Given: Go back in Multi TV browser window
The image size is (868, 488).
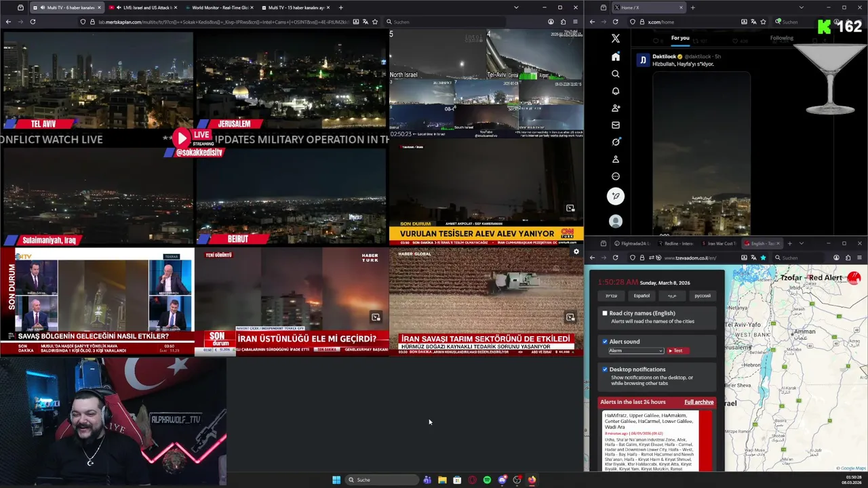Looking at the screenshot, I should pos(8,22).
